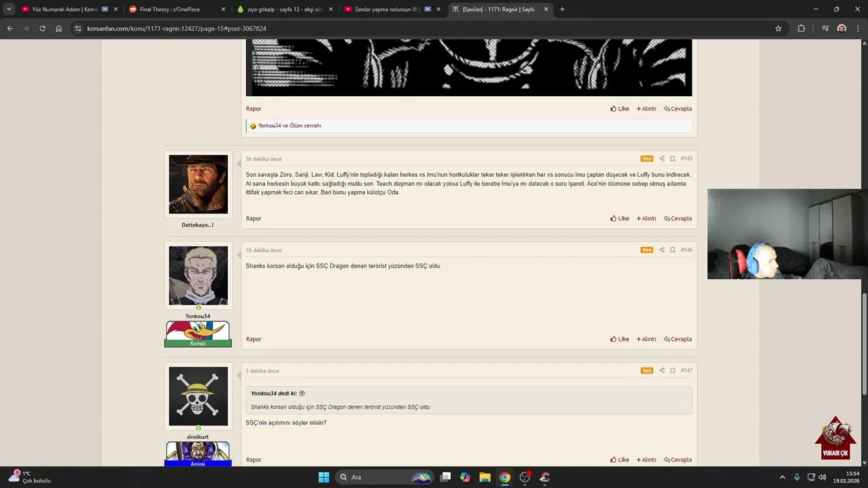Reload the current page
This screenshot has width=868, height=488.
click(x=42, y=28)
